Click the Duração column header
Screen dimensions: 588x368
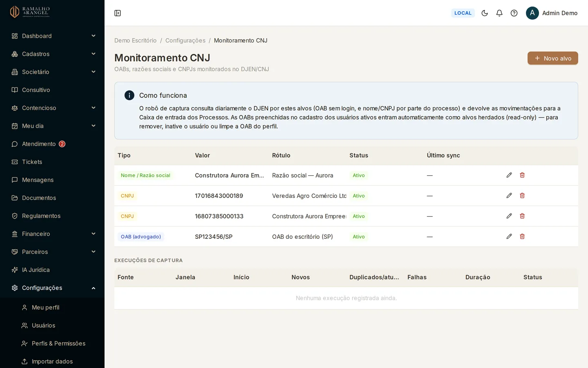[x=478, y=277]
